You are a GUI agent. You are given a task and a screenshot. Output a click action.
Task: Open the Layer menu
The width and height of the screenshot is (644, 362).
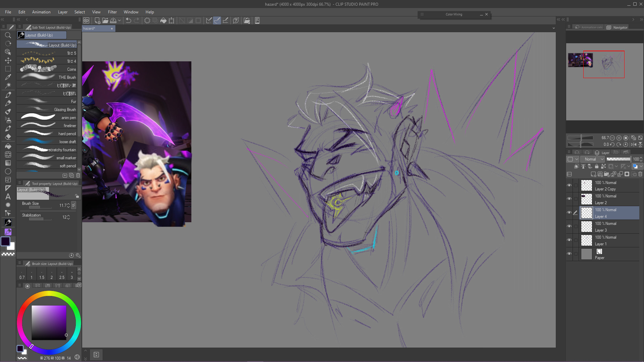coord(63,12)
